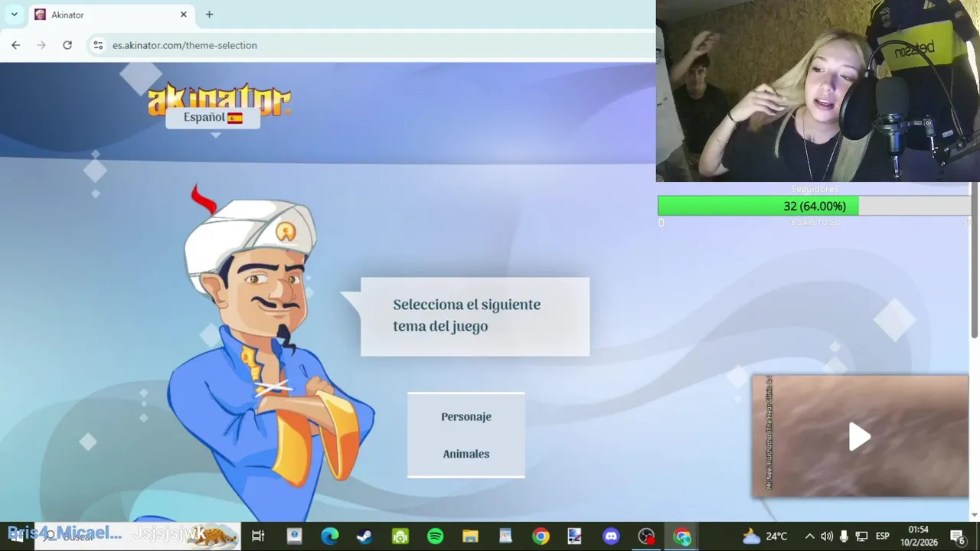
Task: Open the Español language selector
Action: tap(213, 117)
